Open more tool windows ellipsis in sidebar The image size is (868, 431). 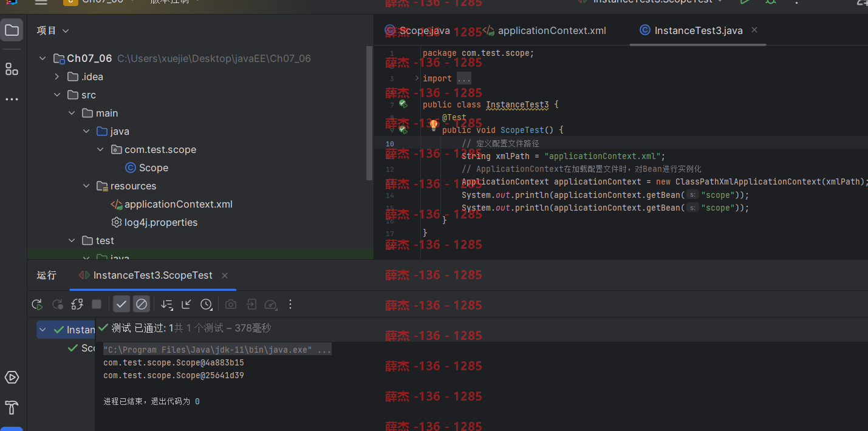point(12,99)
